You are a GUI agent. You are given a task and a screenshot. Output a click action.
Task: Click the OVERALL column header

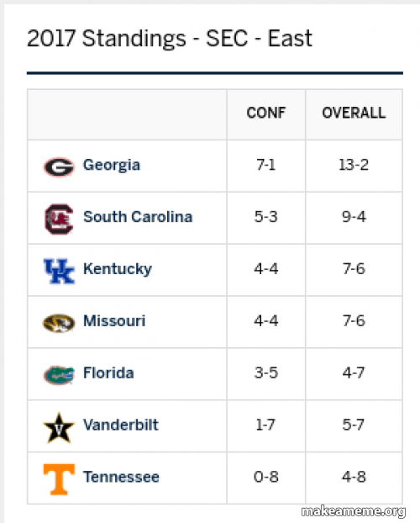click(x=354, y=113)
